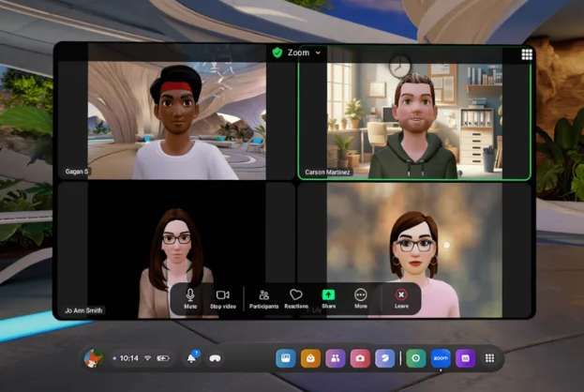Image resolution: width=584 pixels, height=392 pixels.
Task: Mute the microphone in the meeting
Action: [x=190, y=297]
